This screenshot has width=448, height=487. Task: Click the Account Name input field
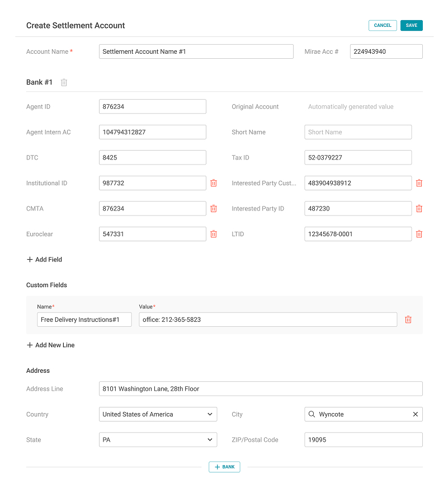(x=196, y=51)
